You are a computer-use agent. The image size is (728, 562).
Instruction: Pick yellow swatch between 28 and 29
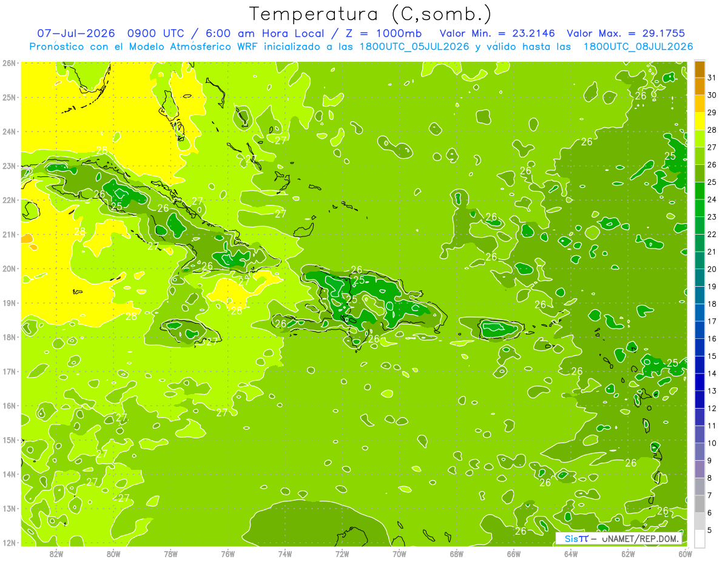pos(699,122)
